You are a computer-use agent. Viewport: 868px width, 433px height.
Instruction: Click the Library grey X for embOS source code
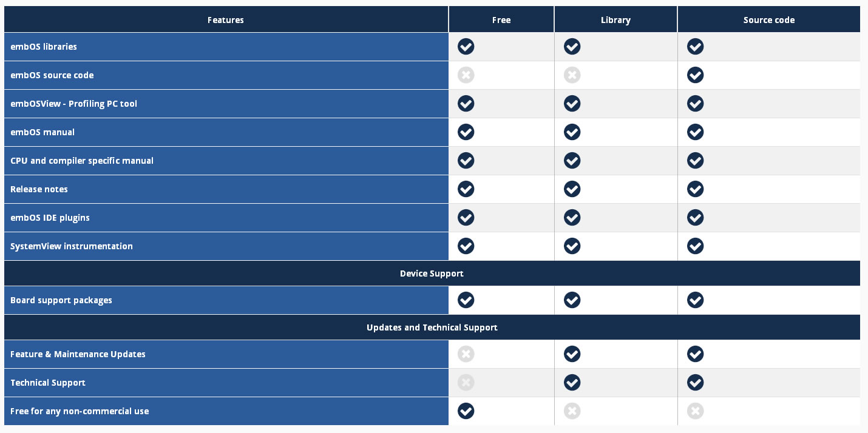[572, 75]
